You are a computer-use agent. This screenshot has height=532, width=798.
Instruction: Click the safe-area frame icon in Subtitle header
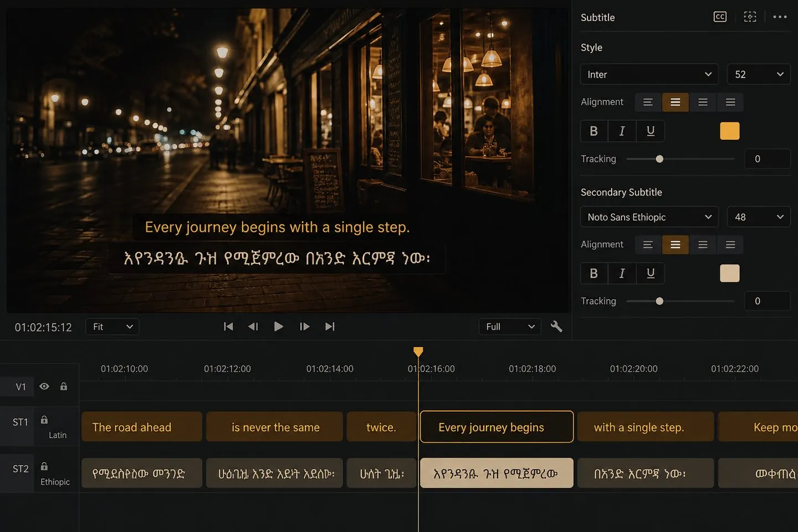coord(750,17)
